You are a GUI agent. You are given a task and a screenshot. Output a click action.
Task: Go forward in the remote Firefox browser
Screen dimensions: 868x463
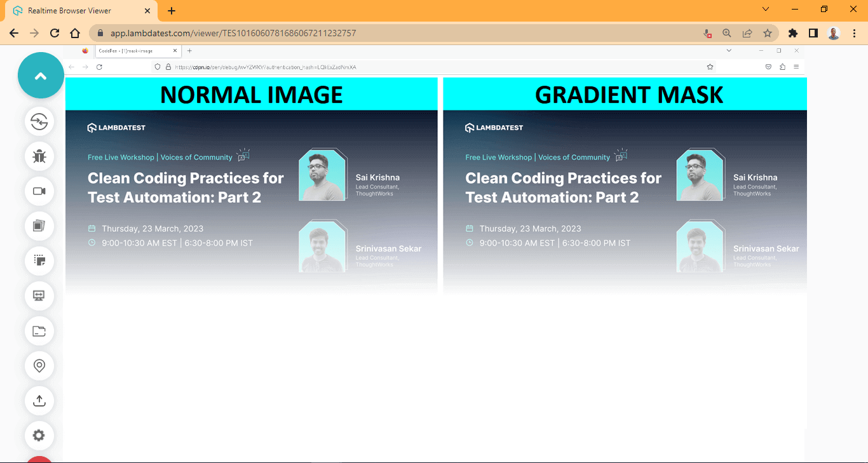(85, 67)
